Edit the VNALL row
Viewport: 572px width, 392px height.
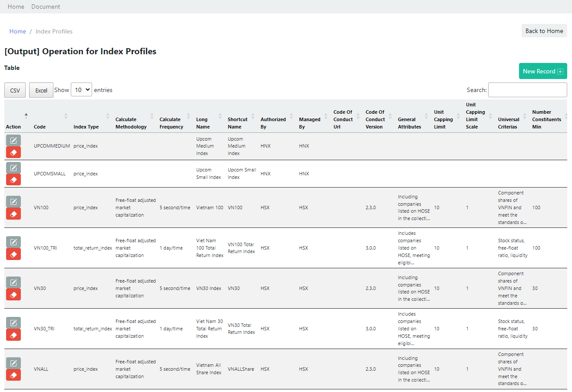(x=13, y=363)
